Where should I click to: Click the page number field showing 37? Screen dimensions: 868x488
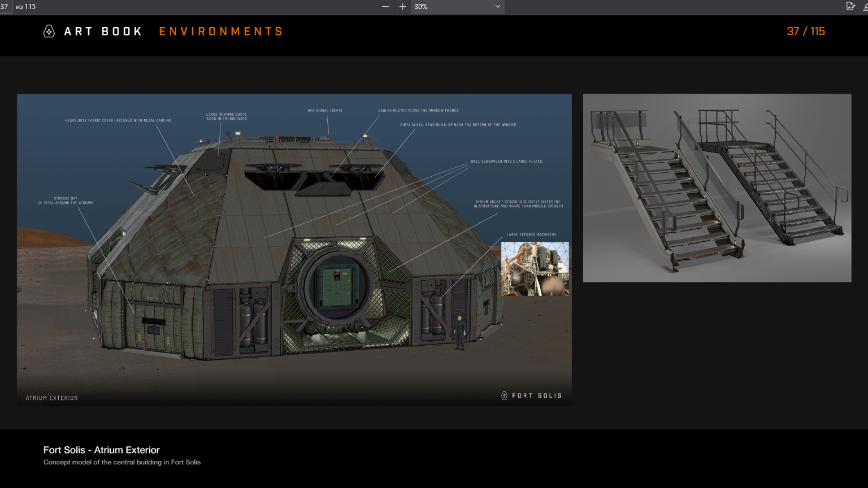point(5,7)
